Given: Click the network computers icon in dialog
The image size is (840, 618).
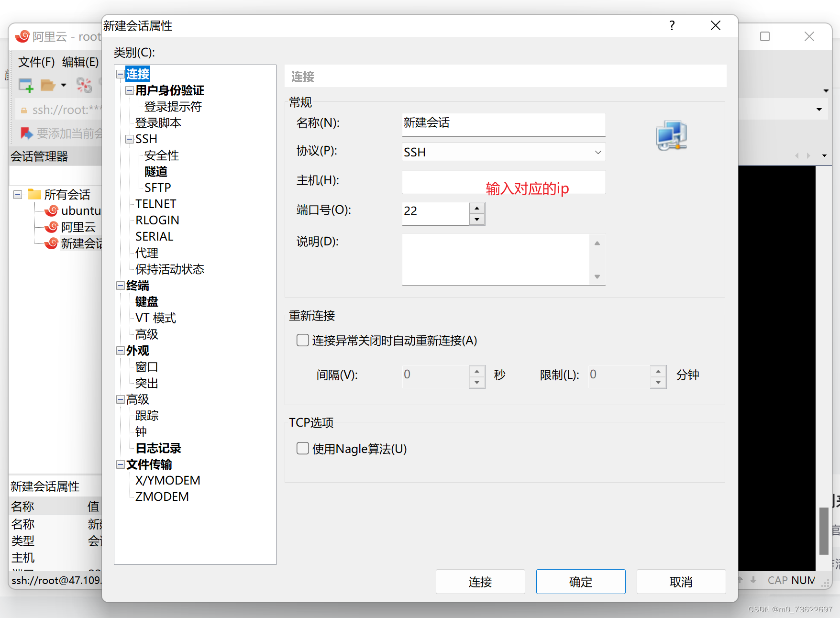Looking at the screenshot, I should pyautogui.click(x=672, y=136).
